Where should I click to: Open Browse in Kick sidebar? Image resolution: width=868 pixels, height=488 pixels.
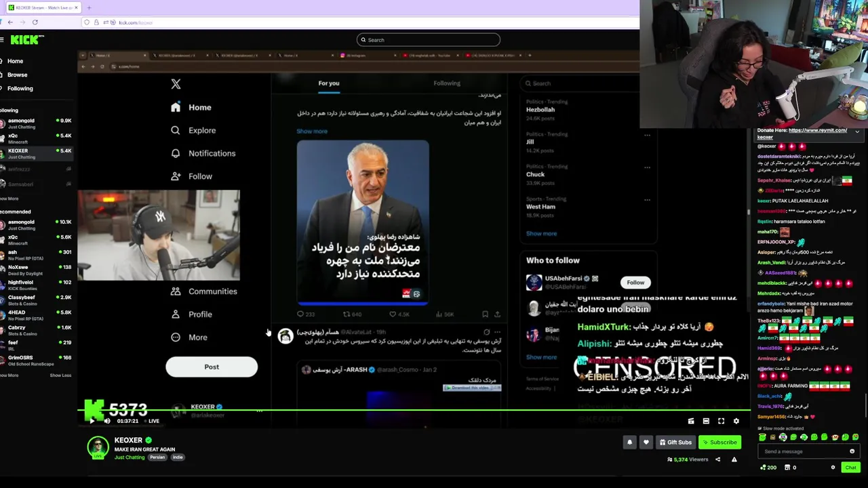pyautogui.click(x=17, y=75)
